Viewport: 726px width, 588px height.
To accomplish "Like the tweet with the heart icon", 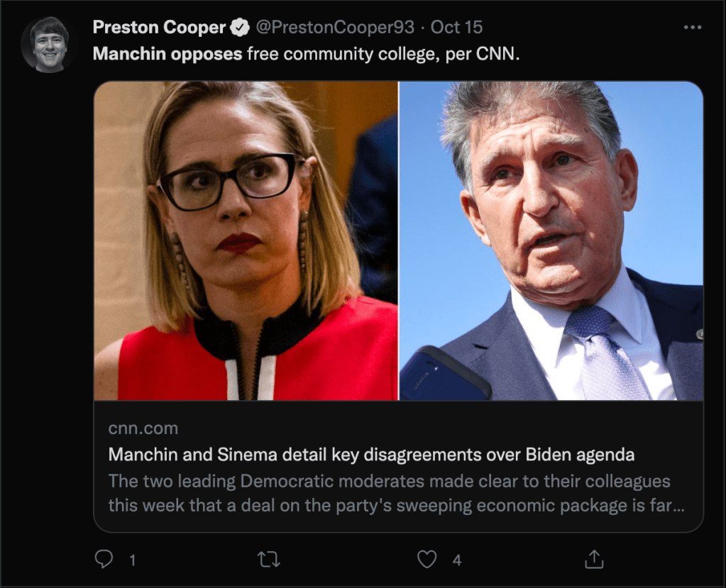I will 427,560.
